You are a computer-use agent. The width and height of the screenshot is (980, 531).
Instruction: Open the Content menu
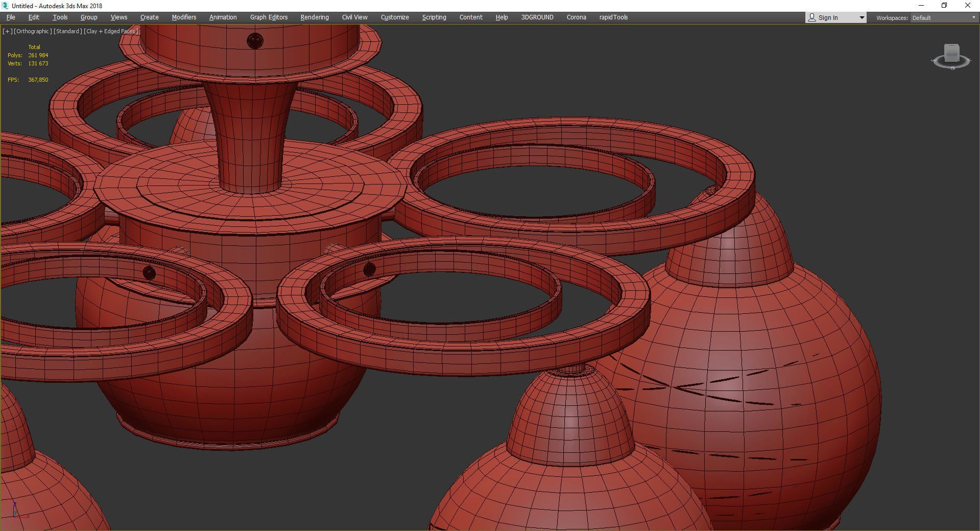[471, 17]
